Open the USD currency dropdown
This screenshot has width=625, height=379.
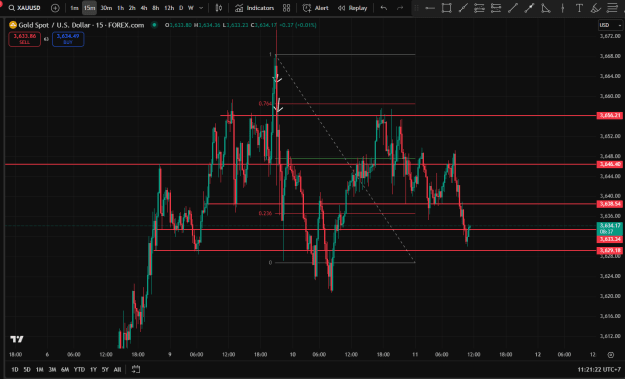coord(610,25)
